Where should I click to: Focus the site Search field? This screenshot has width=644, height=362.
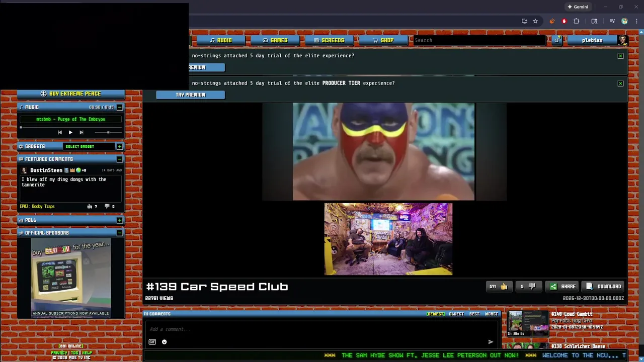[x=479, y=40]
